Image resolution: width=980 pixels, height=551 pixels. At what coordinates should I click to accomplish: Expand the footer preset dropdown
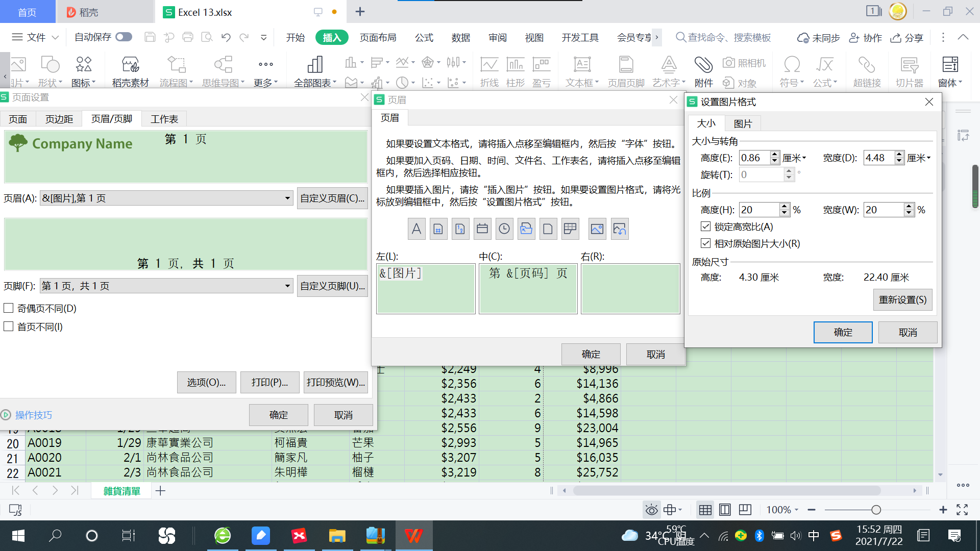[x=287, y=286]
